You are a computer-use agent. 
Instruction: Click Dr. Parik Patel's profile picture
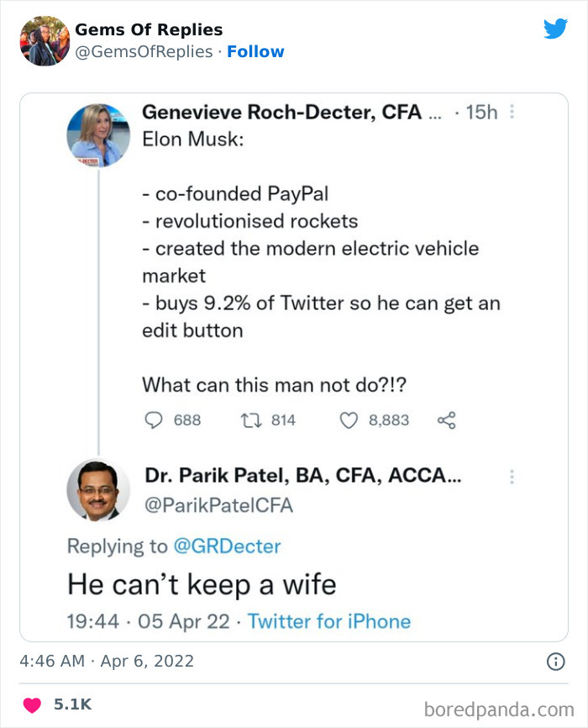98,491
